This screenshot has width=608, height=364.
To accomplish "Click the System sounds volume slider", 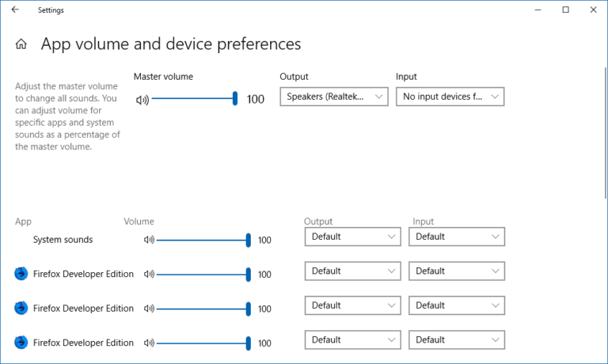I will (203, 240).
